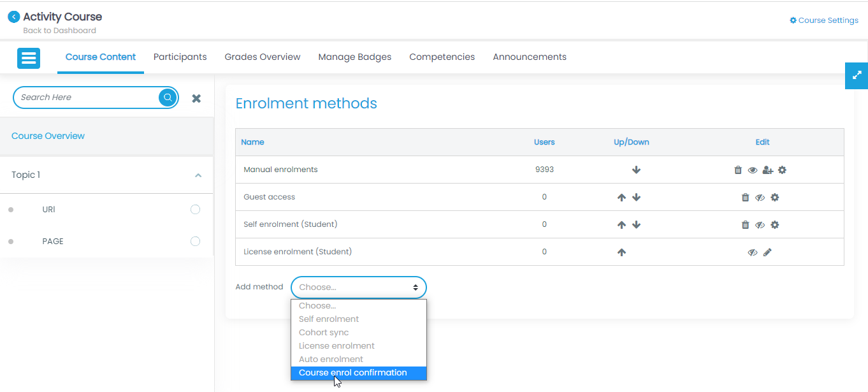Screen dimensions: 868x392
Task: Switch to the Participants tab
Action: click(180, 57)
